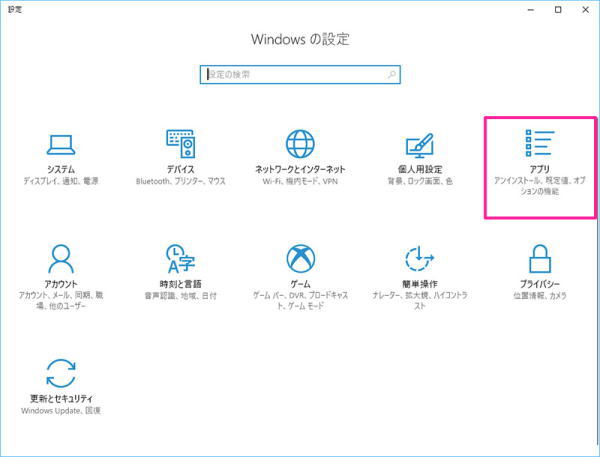Screen dimensions: 600x457
Task: Click the ネットワークとインターネット label
Action: [x=300, y=169]
